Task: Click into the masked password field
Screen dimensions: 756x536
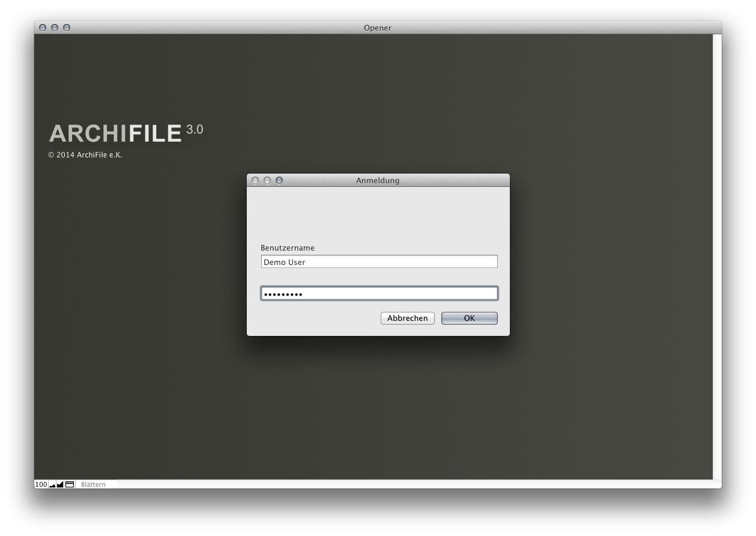Action: click(379, 294)
